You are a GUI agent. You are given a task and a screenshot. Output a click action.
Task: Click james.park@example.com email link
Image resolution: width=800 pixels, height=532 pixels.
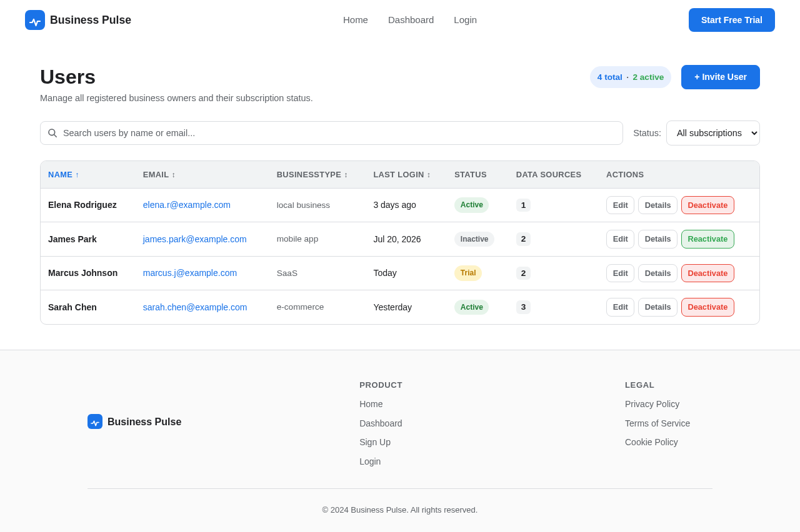[x=195, y=239]
